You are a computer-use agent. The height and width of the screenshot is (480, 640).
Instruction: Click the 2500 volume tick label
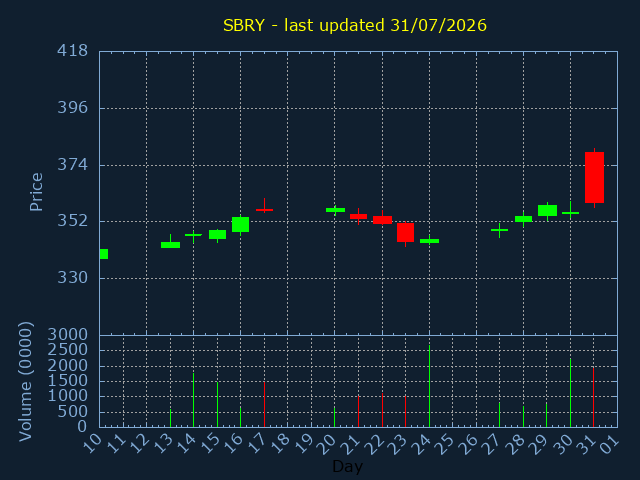pos(68,350)
